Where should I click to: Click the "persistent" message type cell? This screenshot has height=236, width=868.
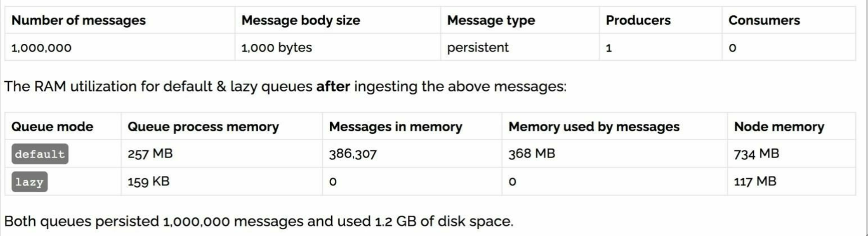[x=477, y=47]
